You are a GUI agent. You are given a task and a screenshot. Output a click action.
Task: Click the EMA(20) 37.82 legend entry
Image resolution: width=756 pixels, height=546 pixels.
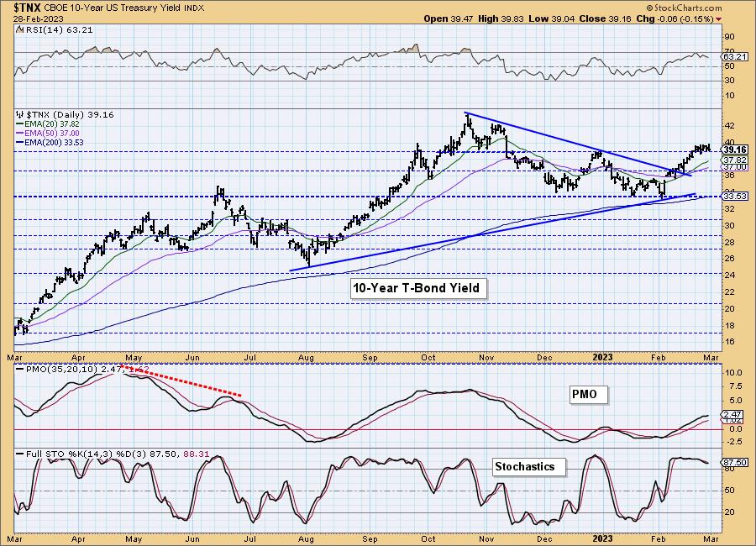point(47,124)
